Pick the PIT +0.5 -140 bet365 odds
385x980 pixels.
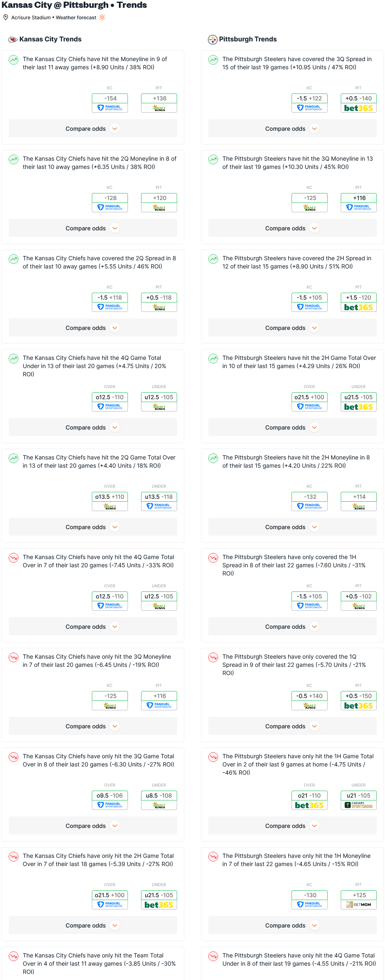[x=359, y=103]
